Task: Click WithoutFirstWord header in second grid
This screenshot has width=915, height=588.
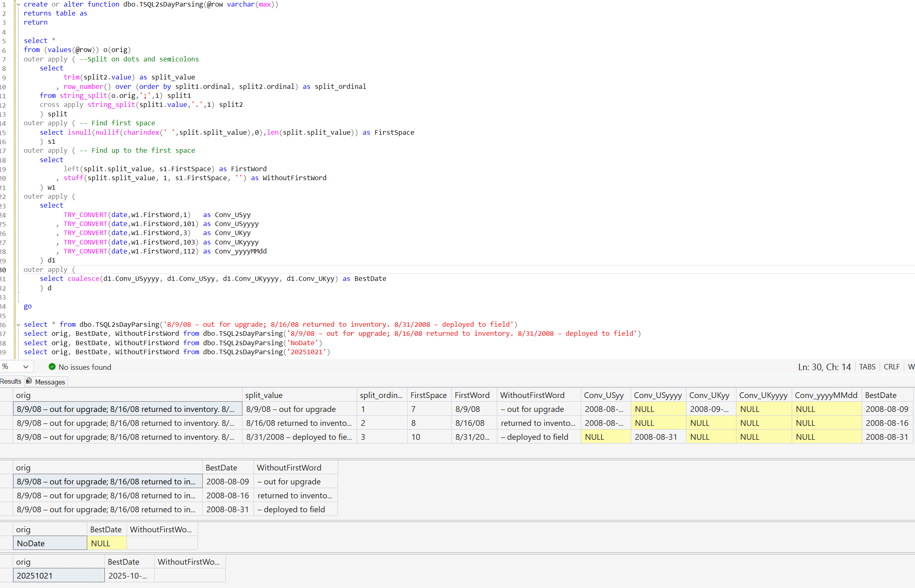Action: 289,468
